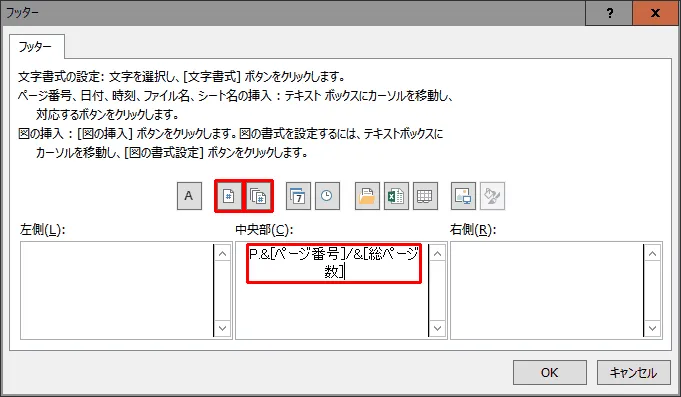Insert page number with the # page icon
This screenshot has width=681, height=397.
click(229, 196)
